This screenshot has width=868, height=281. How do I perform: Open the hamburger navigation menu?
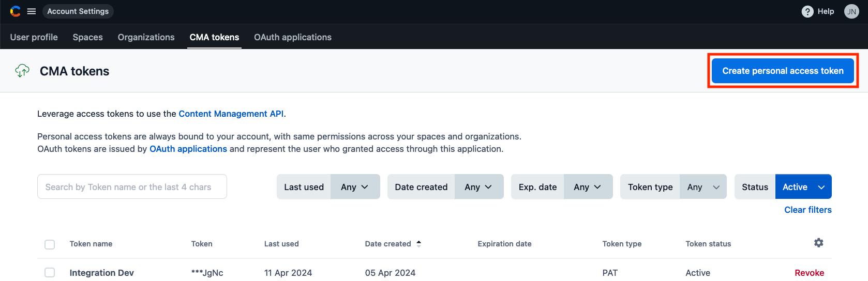coord(32,11)
